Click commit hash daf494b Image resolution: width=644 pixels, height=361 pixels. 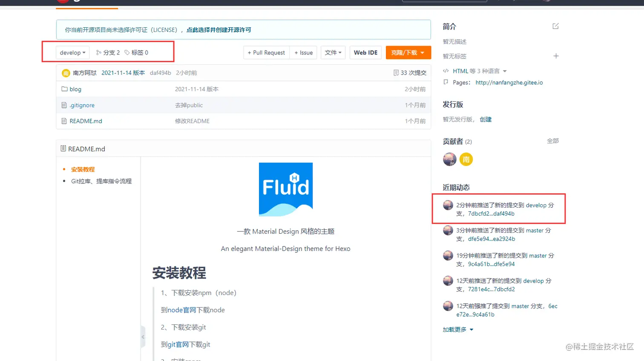161,73
